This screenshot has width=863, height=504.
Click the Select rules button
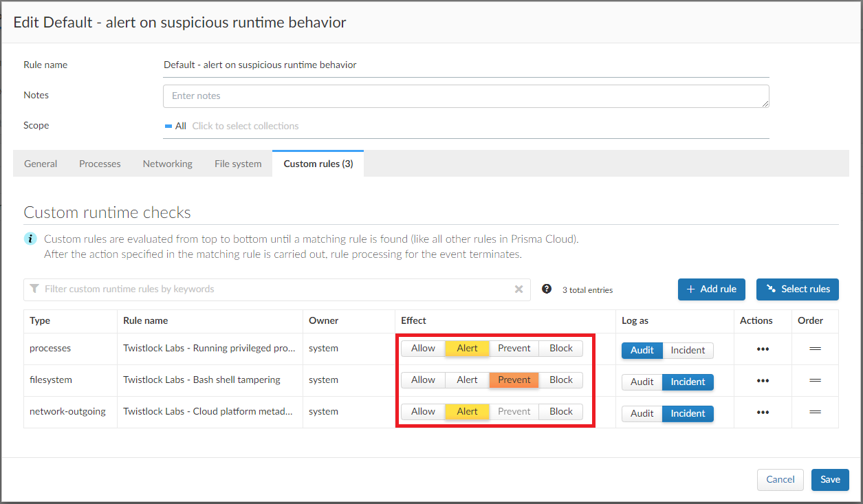[x=798, y=289]
